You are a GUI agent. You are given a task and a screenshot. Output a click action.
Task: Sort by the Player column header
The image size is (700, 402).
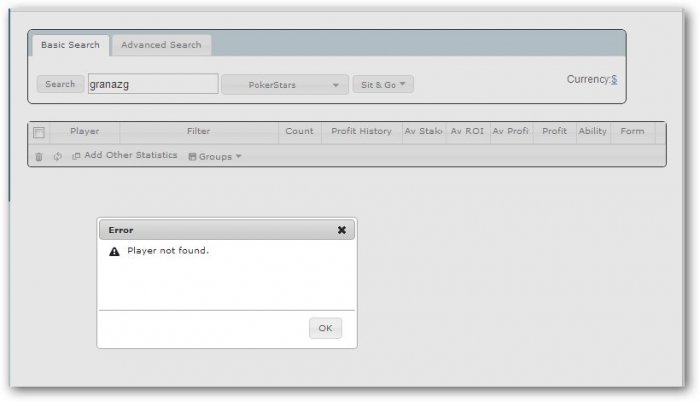click(x=85, y=132)
